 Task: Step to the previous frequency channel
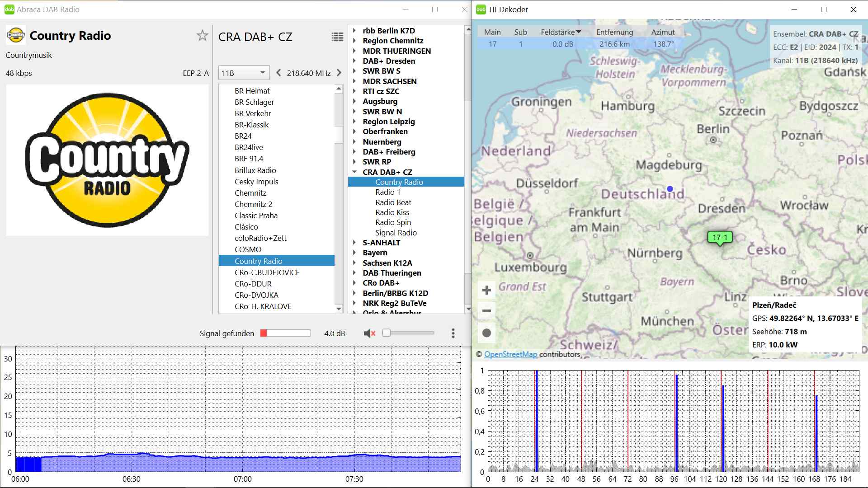tap(278, 73)
